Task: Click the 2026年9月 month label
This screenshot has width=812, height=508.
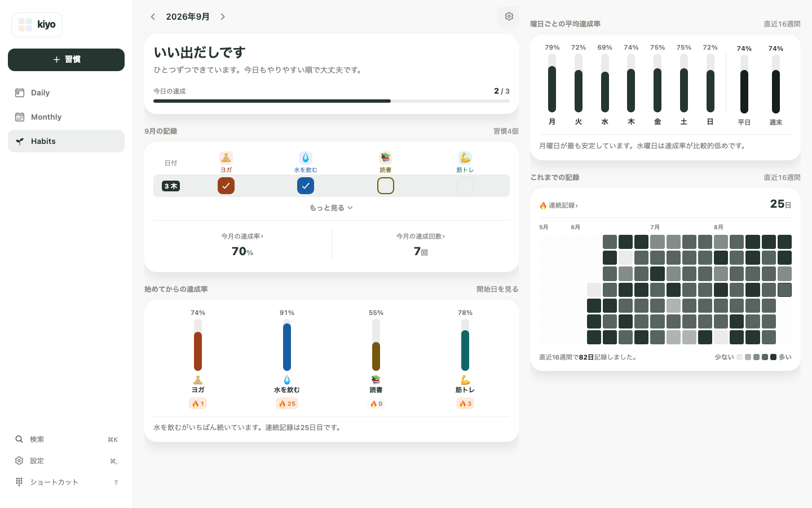Action: pos(188,17)
